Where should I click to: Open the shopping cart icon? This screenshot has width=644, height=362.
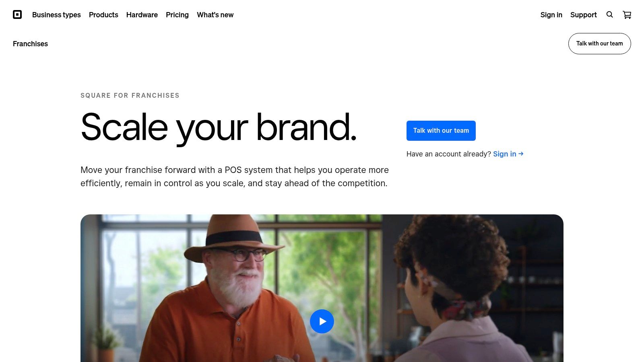627,15
